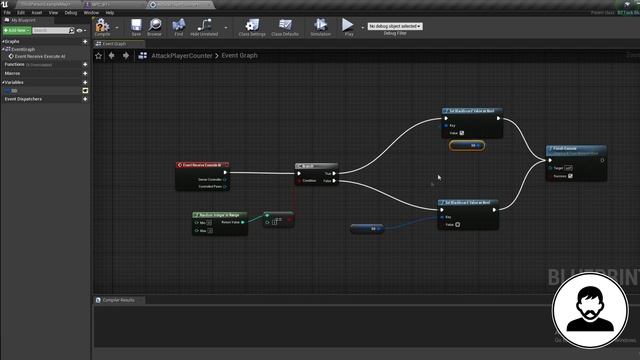Screen dimensions: 640x360
Task: Toggle Value checkbox on lower Set Blackboard node
Action: (458, 224)
